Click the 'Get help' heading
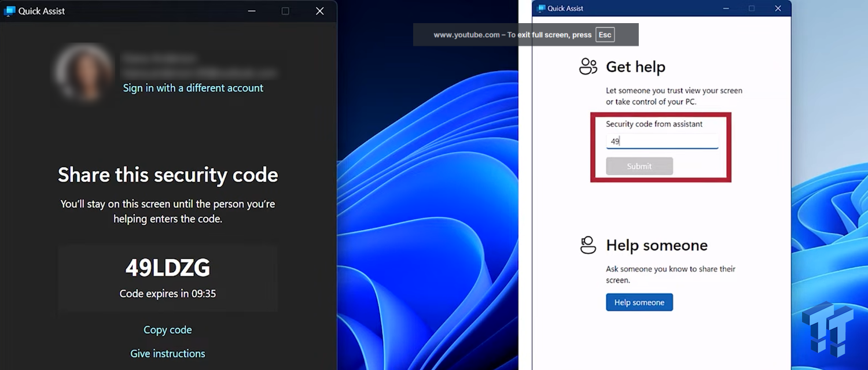The image size is (868, 370). [x=635, y=67]
